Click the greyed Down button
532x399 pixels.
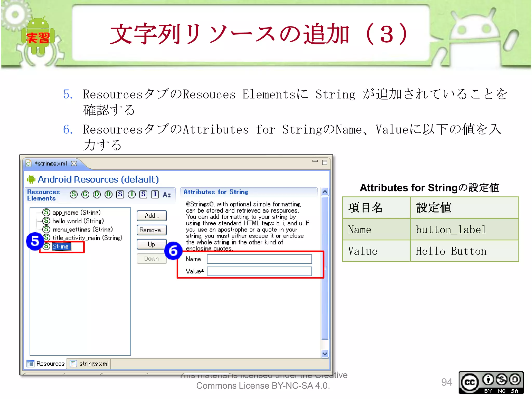152,258
